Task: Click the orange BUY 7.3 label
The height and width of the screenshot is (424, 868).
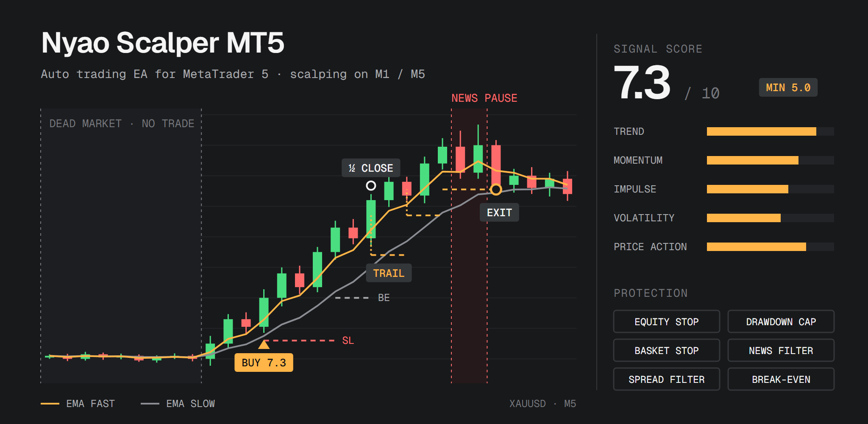Action: tap(264, 363)
